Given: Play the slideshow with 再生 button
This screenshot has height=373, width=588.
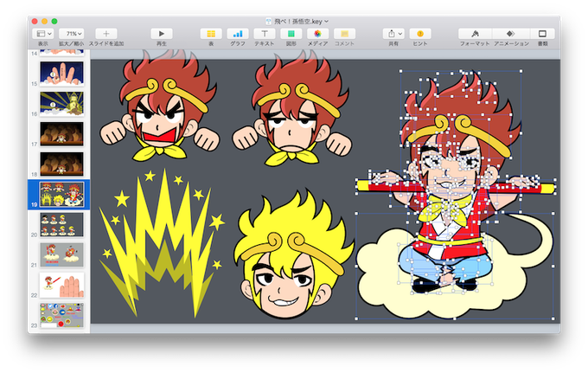Looking at the screenshot, I should pyautogui.click(x=162, y=34).
